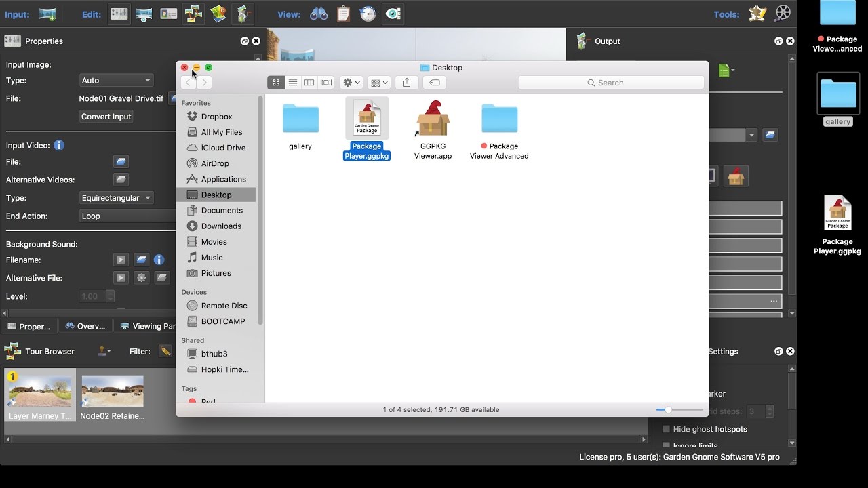Switch Finder to list view

pos(293,83)
